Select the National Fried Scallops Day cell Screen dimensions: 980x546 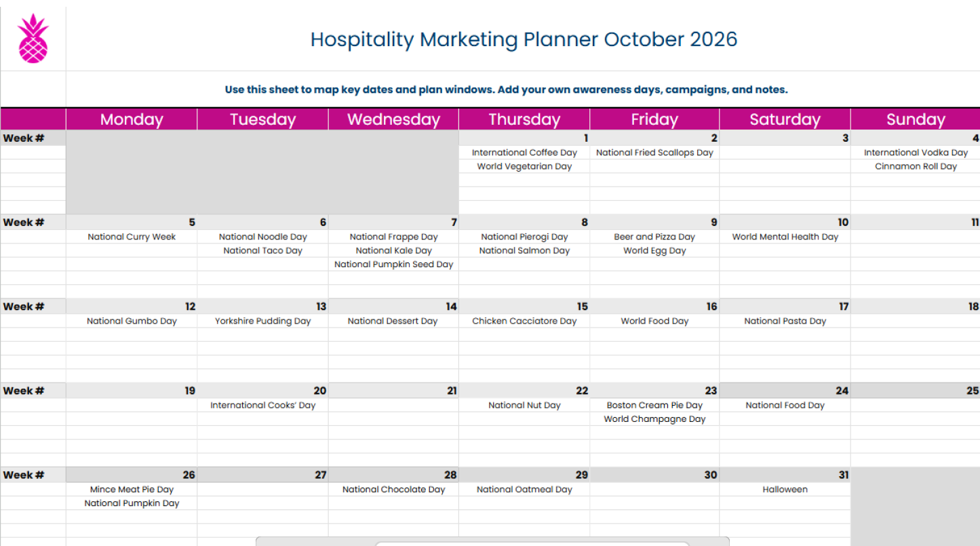[654, 153]
